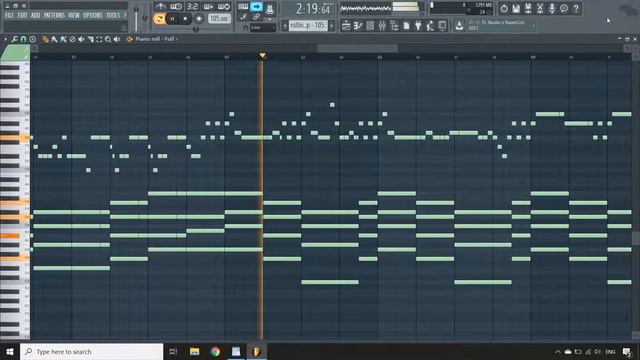This screenshot has height=360, width=640.
Task: Click the 'Type here to search' box
Action: pyautogui.click(x=91, y=351)
